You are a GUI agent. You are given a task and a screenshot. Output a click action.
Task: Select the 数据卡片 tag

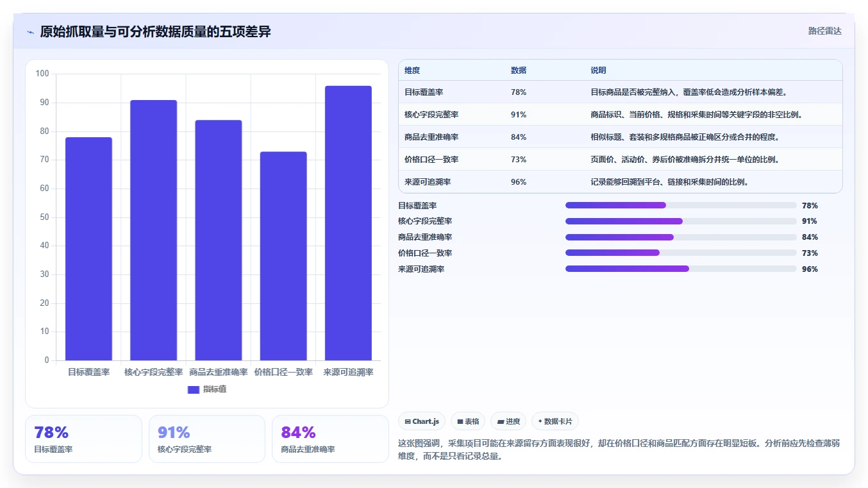tap(555, 421)
